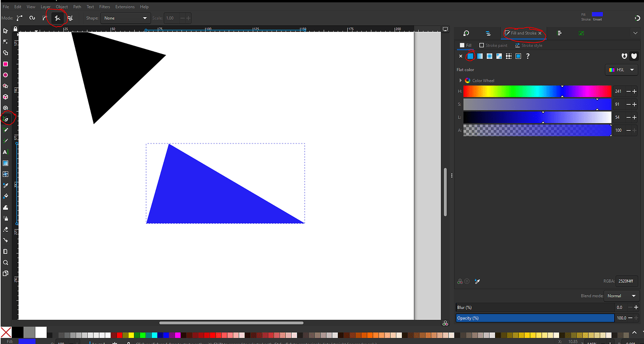The width and height of the screenshot is (644, 344).
Task: Pick the red swatch from the bottom palette
Action: pyautogui.click(x=120, y=335)
